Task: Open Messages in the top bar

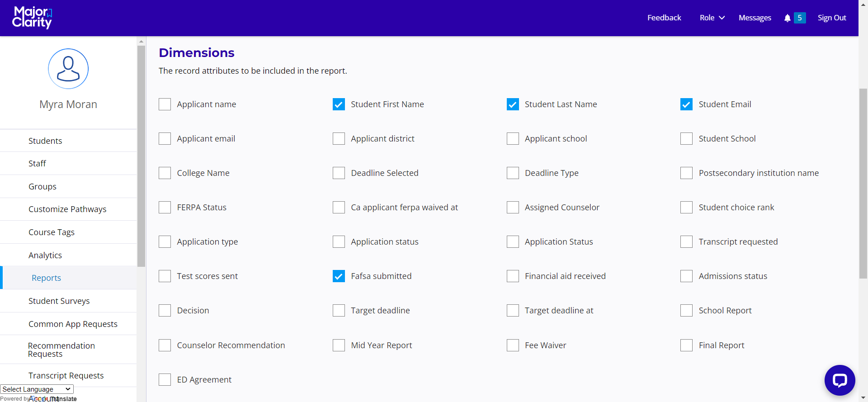Action: [x=755, y=18]
